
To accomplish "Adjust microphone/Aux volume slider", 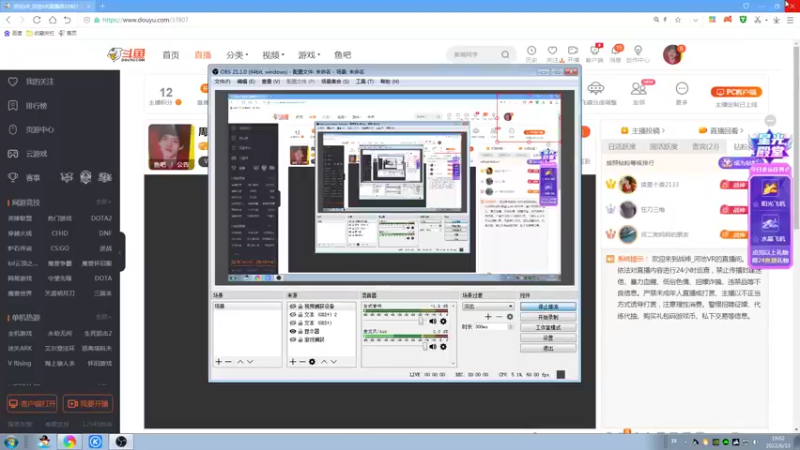I will (425, 347).
